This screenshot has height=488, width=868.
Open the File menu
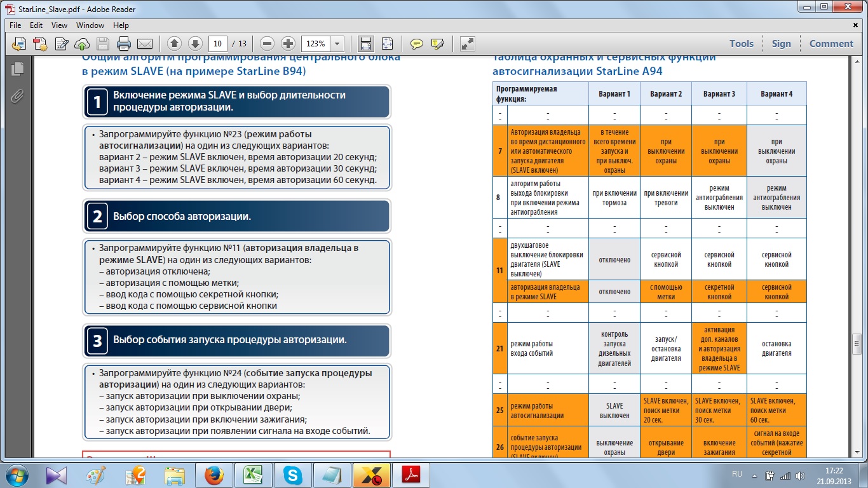coord(15,25)
